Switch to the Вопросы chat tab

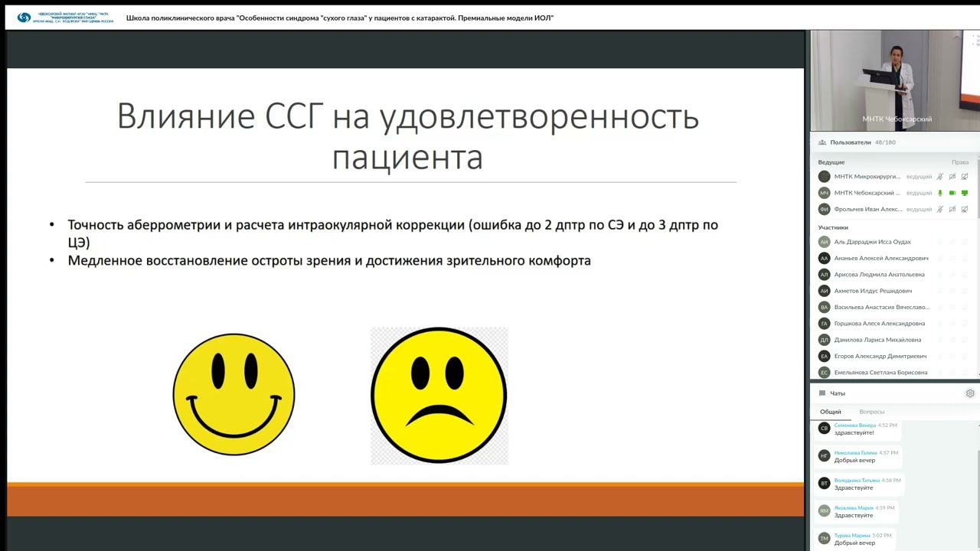point(872,412)
